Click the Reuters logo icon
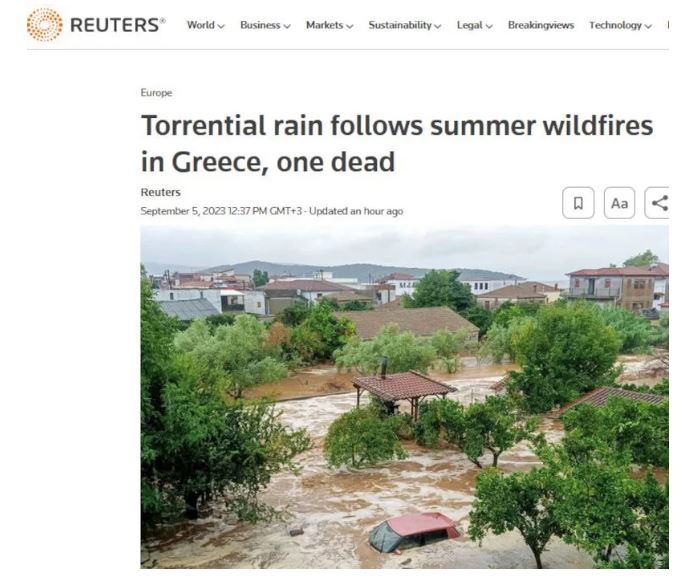This screenshot has width=684, height=580. point(44,24)
